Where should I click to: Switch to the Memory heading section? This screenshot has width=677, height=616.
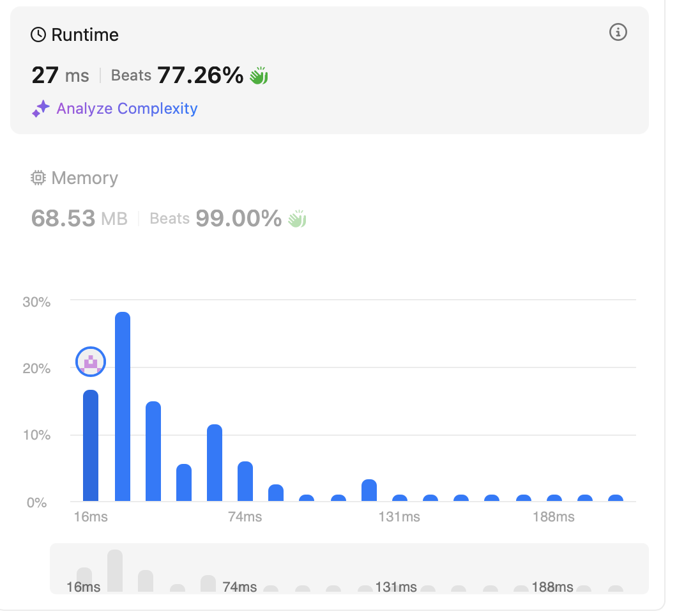84,178
